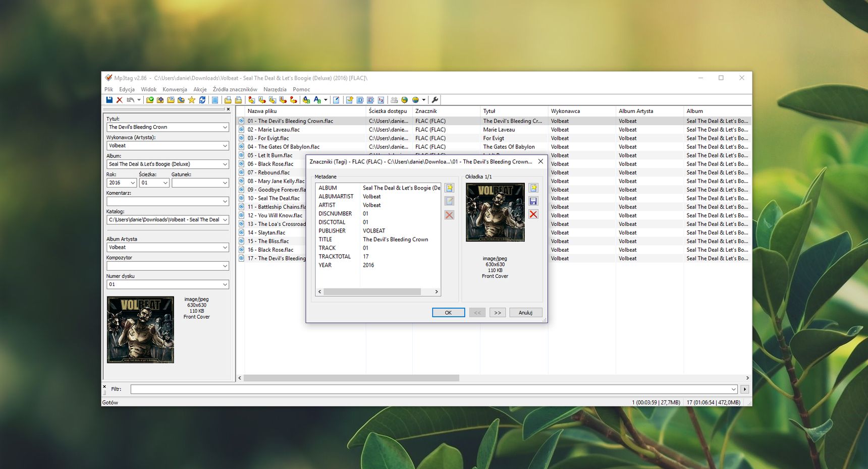Open the web sources dropdown arrow by the globe
The height and width of the screenshot is (469, 868).
pyautogui.click(x=423, y=100)
